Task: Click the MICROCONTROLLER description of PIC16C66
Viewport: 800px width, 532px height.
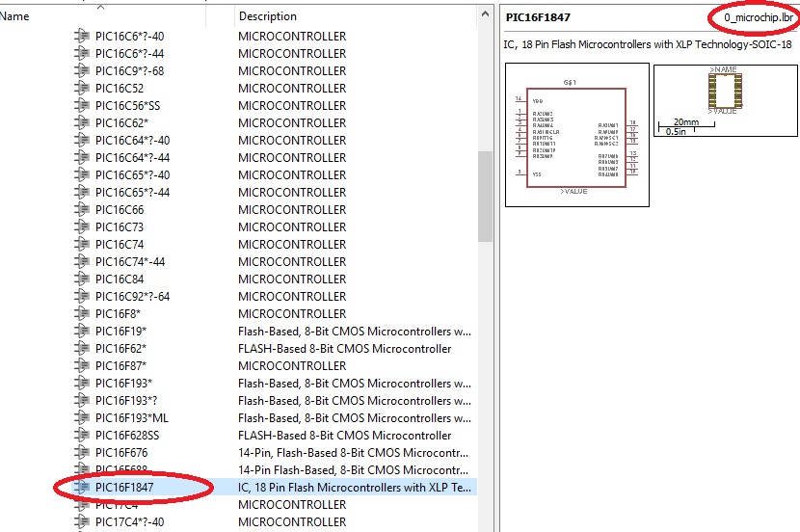Action: point(292,210)
